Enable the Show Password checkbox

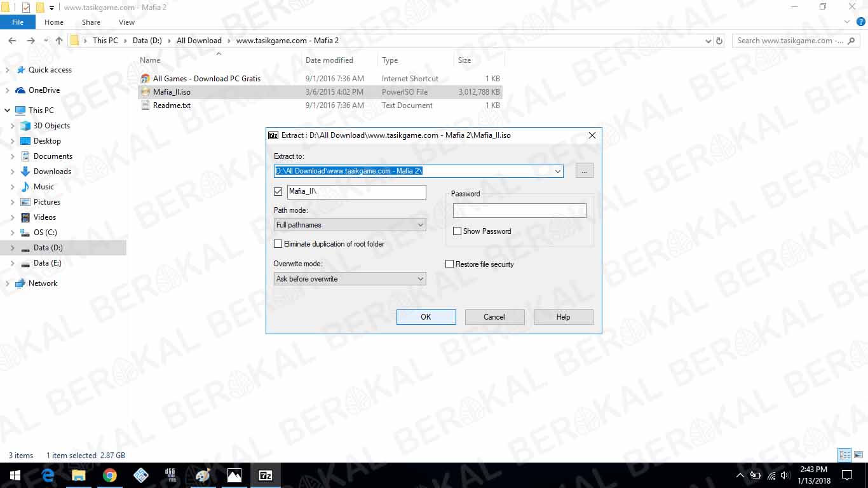(457, 231)
